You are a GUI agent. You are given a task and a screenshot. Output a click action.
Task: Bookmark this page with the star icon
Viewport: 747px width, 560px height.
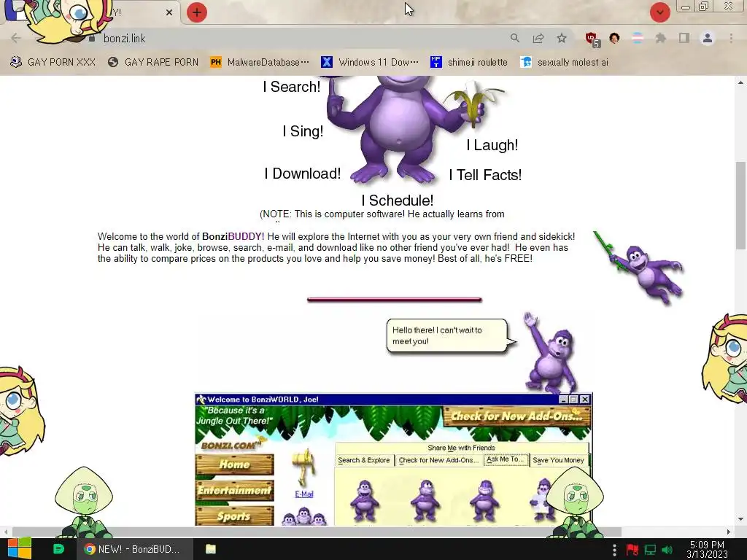(562, 38)
